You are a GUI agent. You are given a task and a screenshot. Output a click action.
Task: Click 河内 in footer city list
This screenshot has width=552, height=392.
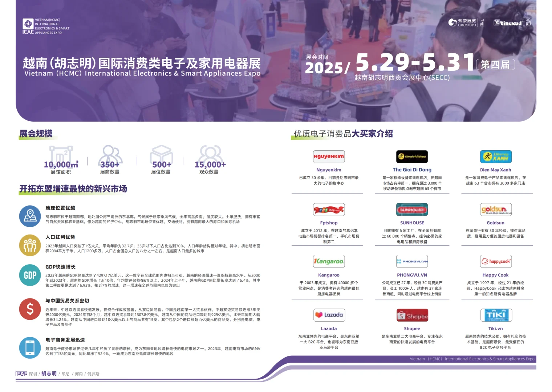(x=79, y=374)
